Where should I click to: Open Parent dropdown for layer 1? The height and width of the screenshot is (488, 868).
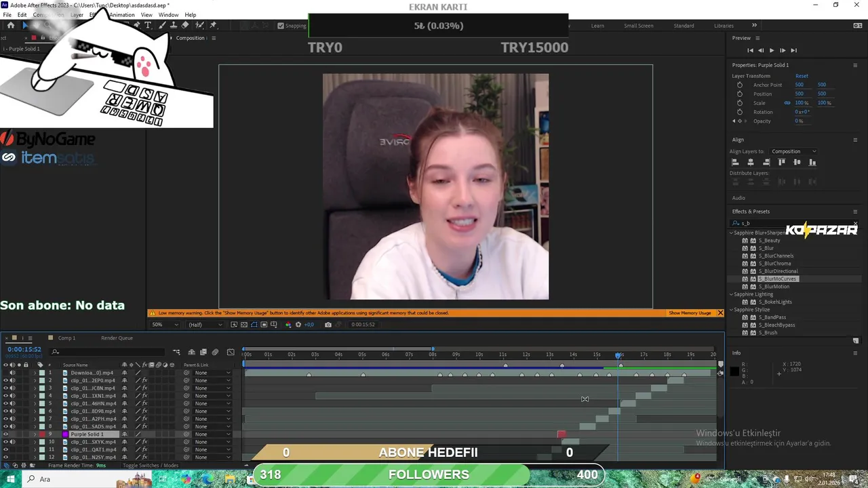(x=212, y=373)
